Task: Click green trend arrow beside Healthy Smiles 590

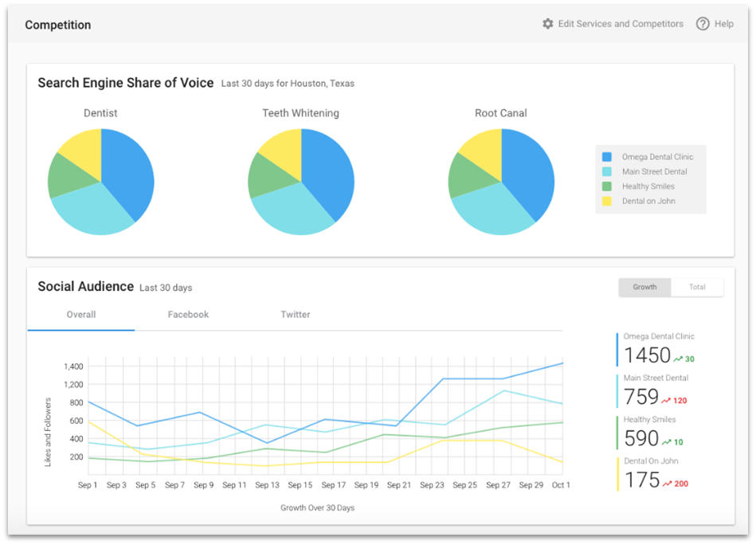Action: [x=667, y=442]
